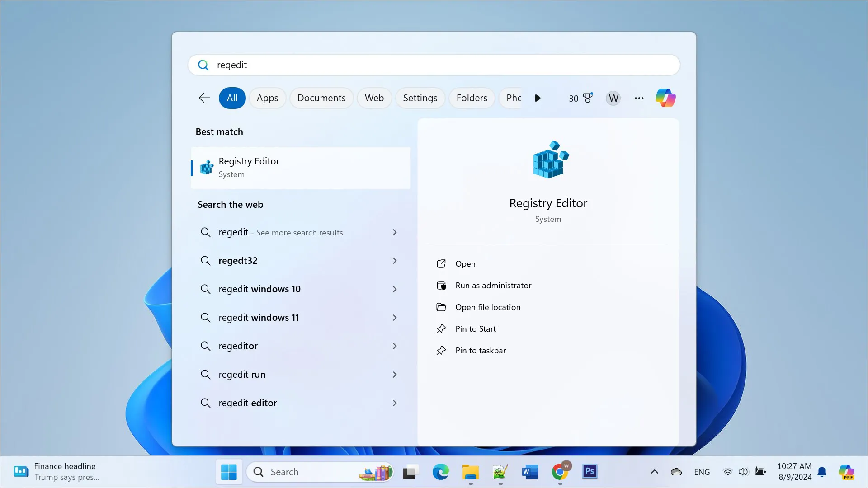This screenshot has width=868, height=488.
Task: Click the regedit search input field
Action: (434, 65)
